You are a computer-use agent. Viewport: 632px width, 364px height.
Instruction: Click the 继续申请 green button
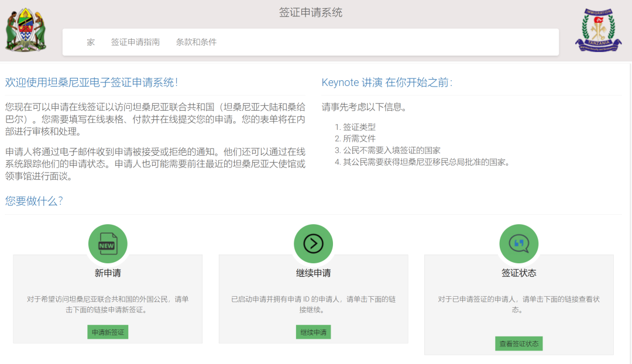(x=313, y=332)
